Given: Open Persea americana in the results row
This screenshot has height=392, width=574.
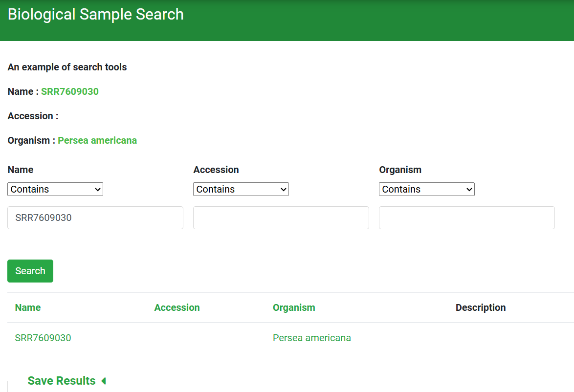Looking at the screenshot, I should click(x=312, y=338).
